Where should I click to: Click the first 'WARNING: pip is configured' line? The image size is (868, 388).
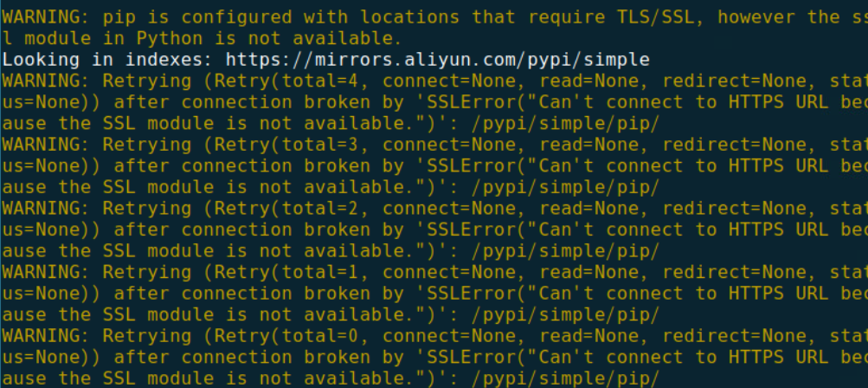click(x=435, y=17)
